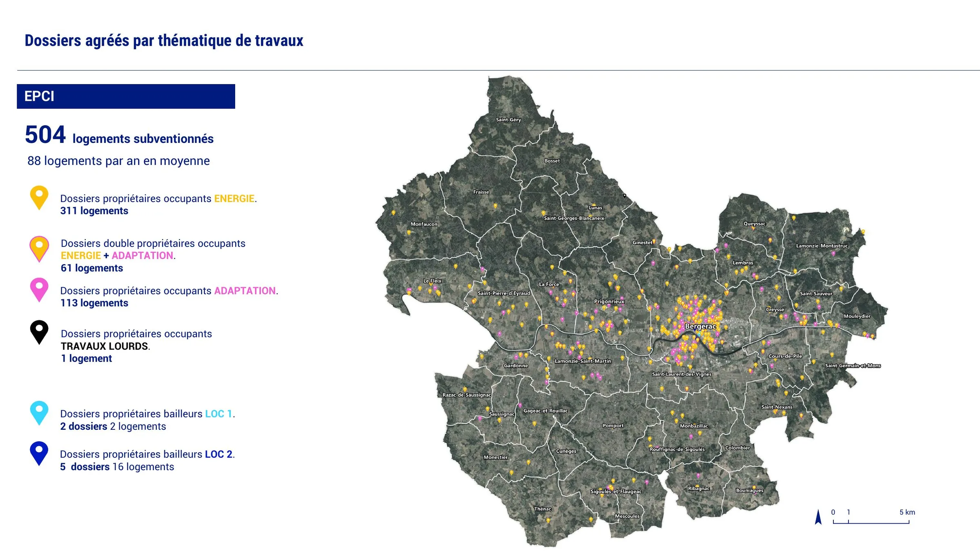This screenshot has width=980, height=551.
Task: Click the Saint-Georges-Blancaneix map label
Action: (574, 218)
